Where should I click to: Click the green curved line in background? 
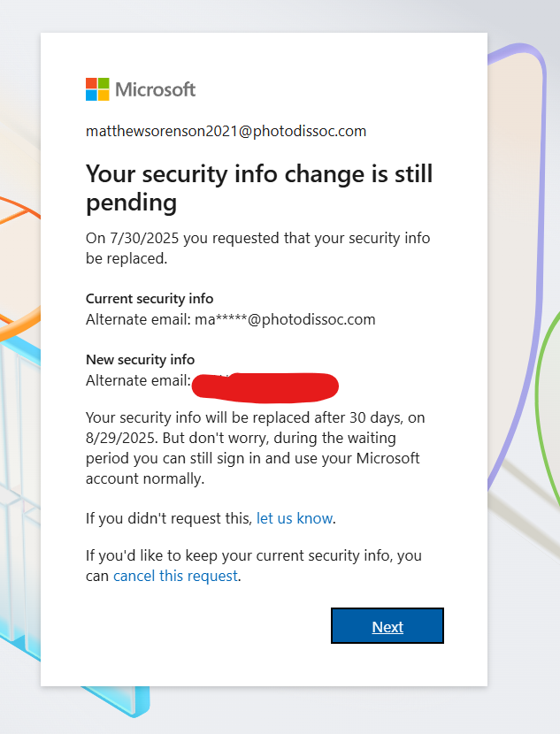549,398
